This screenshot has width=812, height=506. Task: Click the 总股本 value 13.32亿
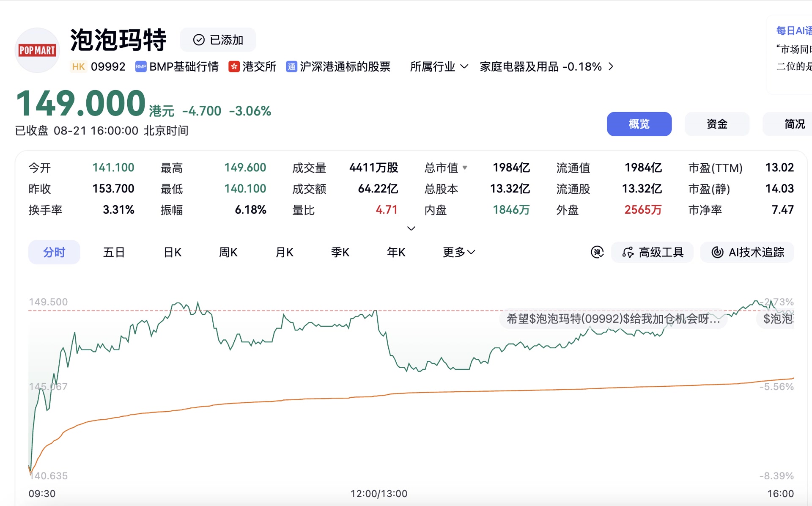click(x=510, y=189)
